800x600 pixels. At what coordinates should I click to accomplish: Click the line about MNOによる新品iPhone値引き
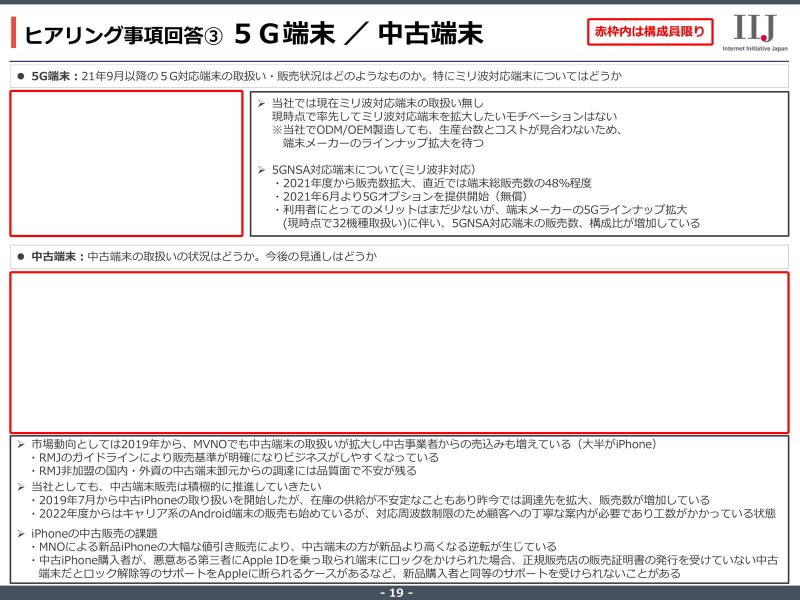293,547
